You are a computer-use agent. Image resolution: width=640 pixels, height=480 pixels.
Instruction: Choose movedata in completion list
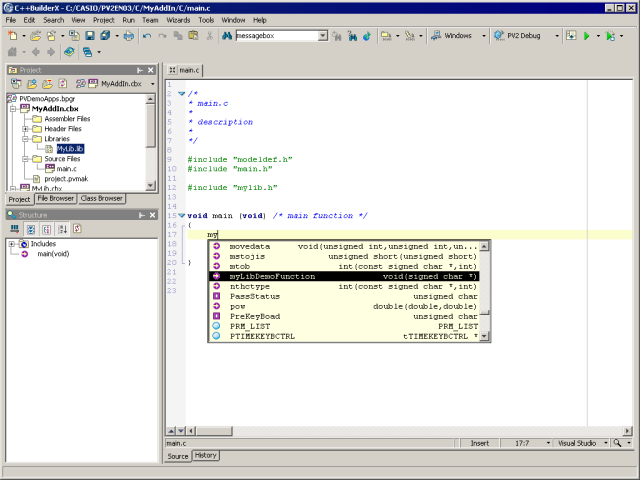tap(343, 247)
